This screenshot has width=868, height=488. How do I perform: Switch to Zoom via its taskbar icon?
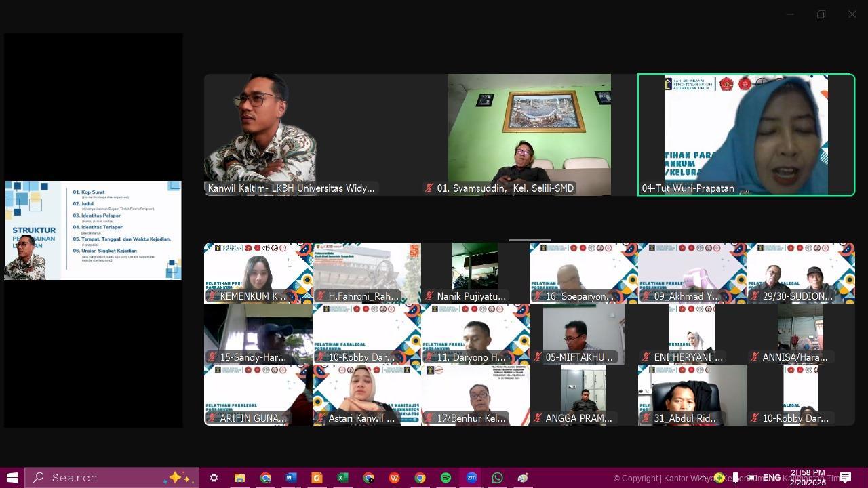[471, 478]
